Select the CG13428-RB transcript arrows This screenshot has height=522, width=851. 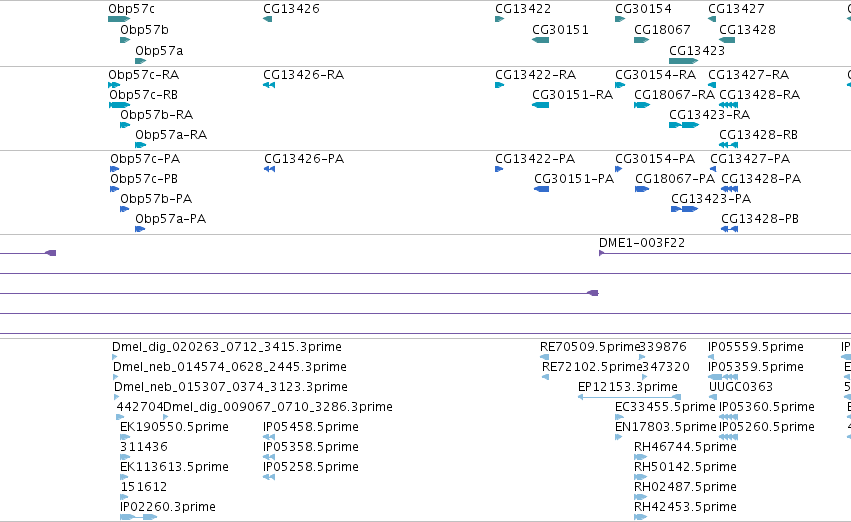[728, 145]
